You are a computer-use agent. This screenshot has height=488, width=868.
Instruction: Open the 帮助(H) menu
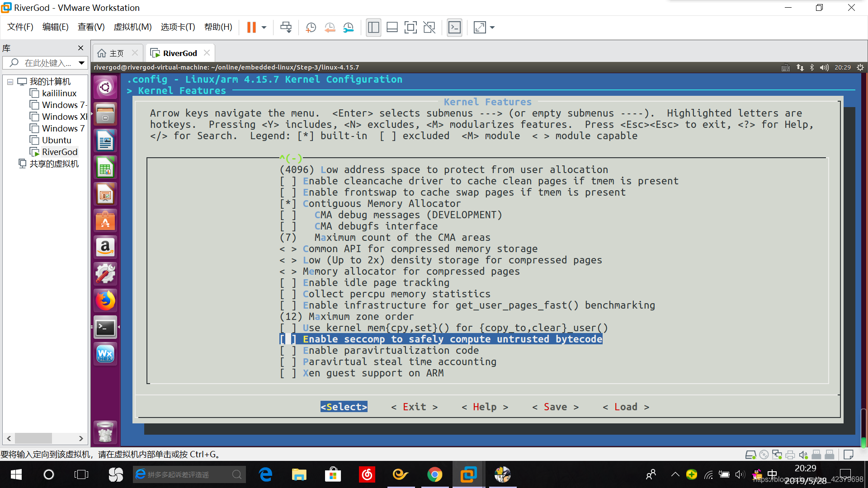tap(218, 27)
